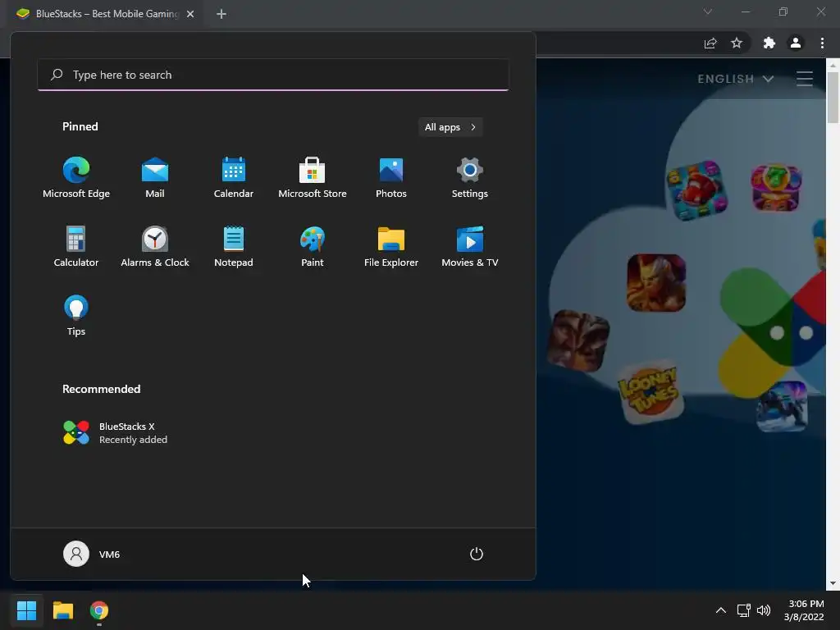Viewport: 840px width, 630px height.
Task: Open recommended BlueStacks X app
Action: (115, 433)
